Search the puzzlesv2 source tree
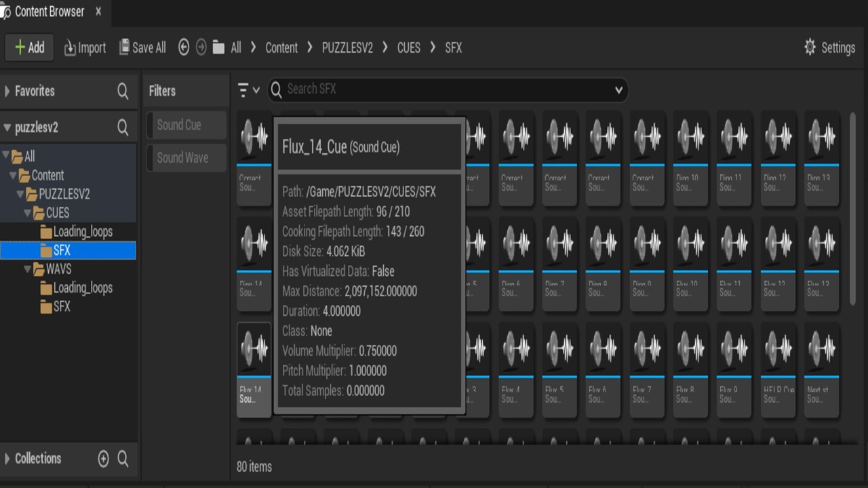The height and width of the screenshot is (488, 868). 123,127
